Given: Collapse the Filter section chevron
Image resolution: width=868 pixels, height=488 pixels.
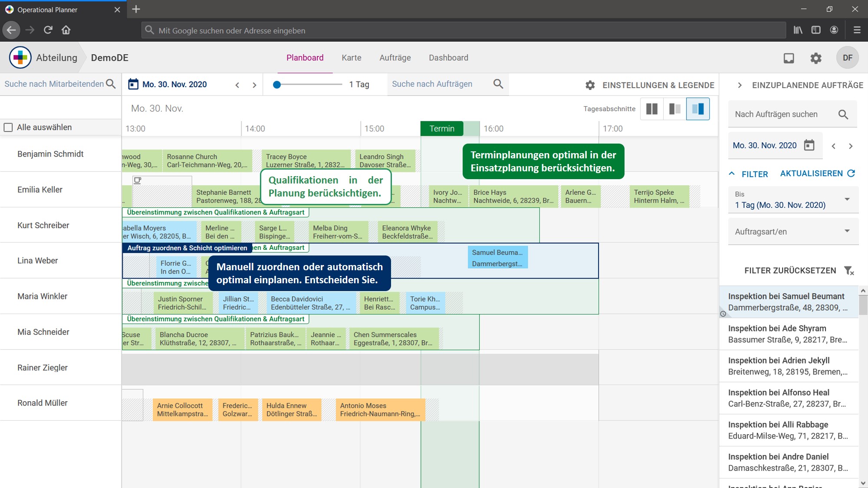Looking at the screenshot, I should click(x=732, y=174).
